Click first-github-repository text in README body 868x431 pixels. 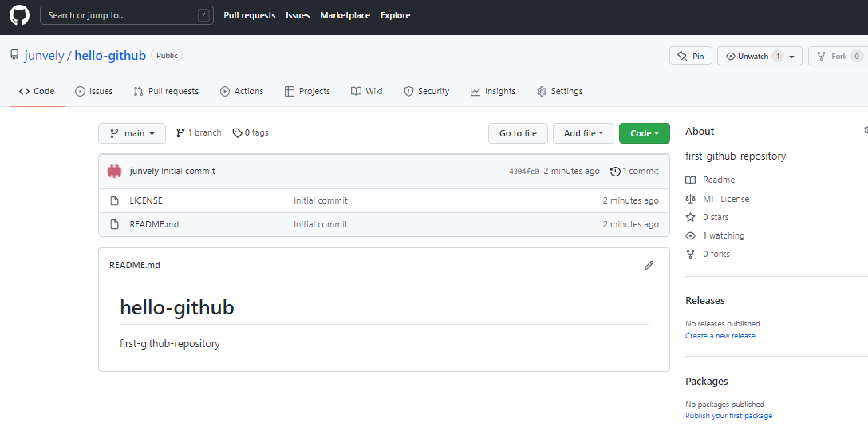tap(169, 344)
